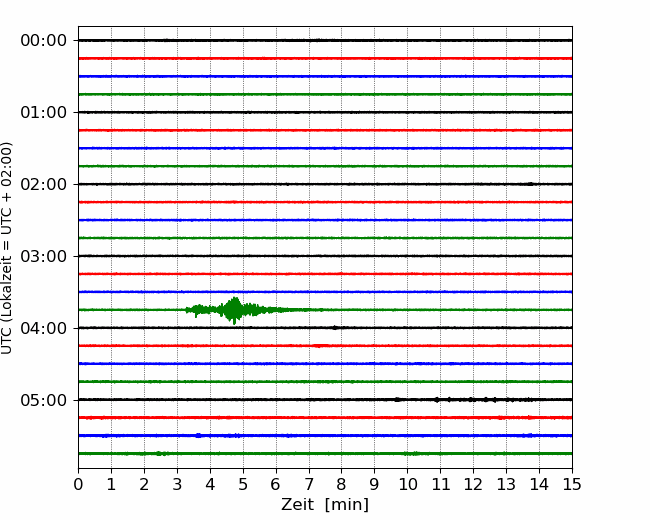The height and width of the screenshot is (520, 650).
Task: Click the 01:00 UTC label
Action: pyautogui.click(x=44, y=112)
